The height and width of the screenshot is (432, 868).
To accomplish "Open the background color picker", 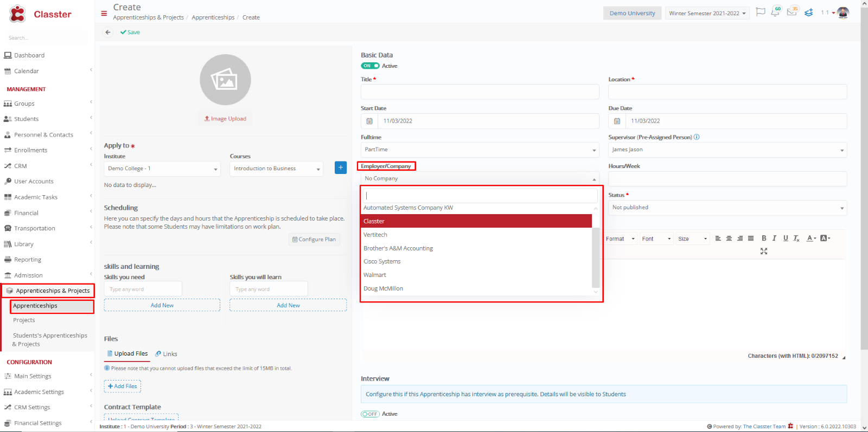I will point(825,238).
